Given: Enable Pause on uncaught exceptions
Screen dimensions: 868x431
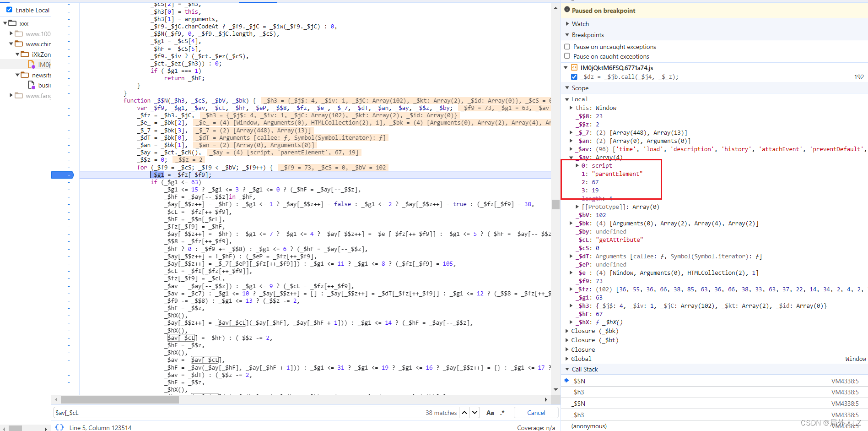Looking at the screenshot, I should point(567,47).
